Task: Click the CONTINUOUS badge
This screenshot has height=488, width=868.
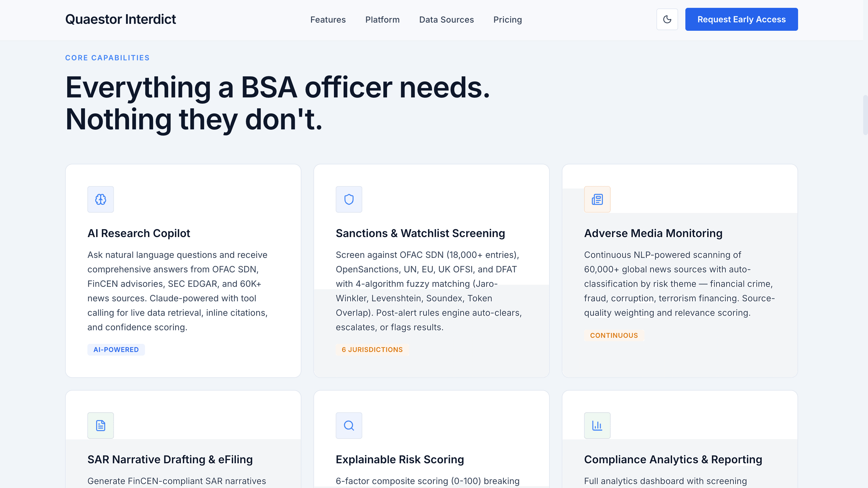Action: [x=614, y=335]
